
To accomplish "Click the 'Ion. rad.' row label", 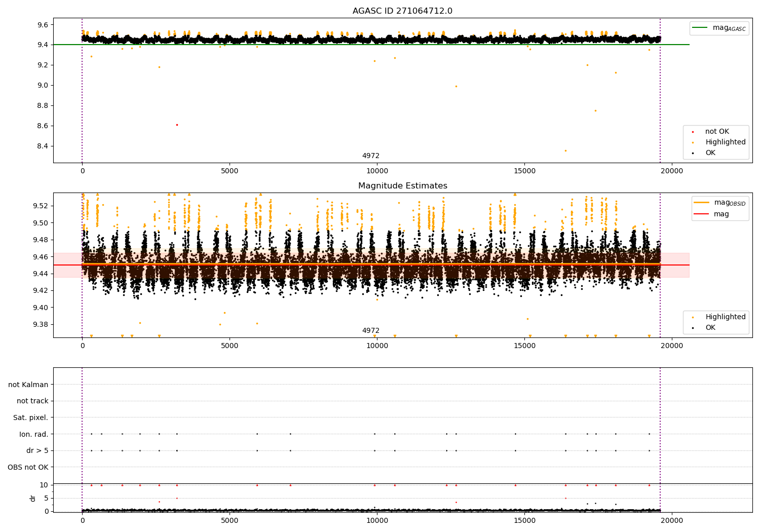I will tap(34, 434).
